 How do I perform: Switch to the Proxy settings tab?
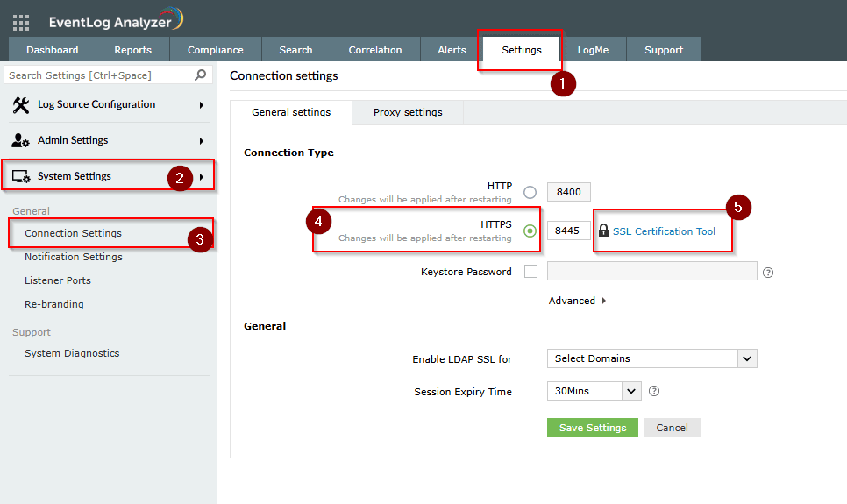click(408, 112)
